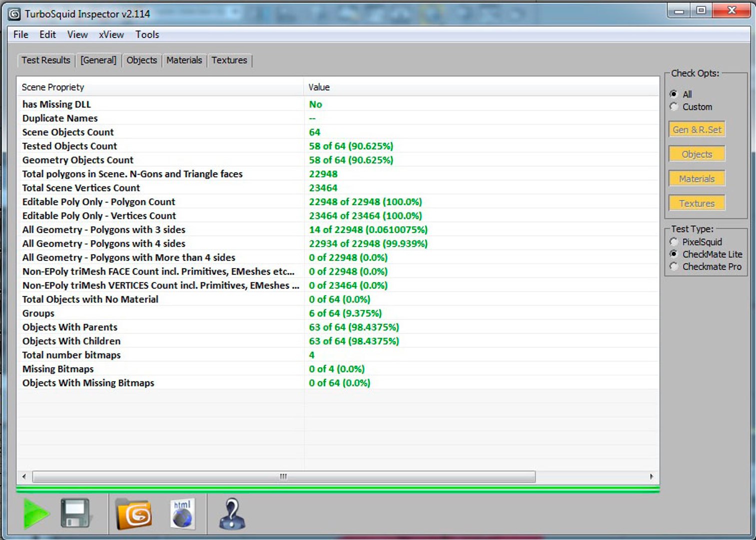756x540 pixels.
Task: Switch to the Test Results tab
Action: click(46, 60)
